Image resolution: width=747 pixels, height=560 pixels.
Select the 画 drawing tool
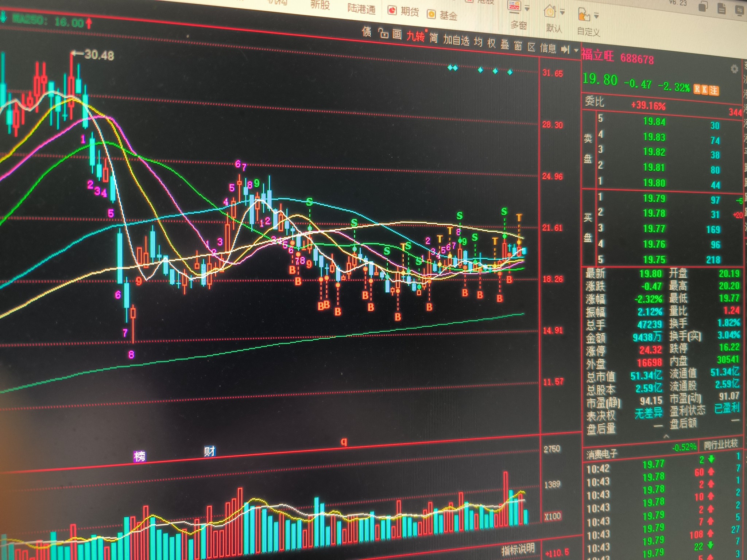click(397, 35)
